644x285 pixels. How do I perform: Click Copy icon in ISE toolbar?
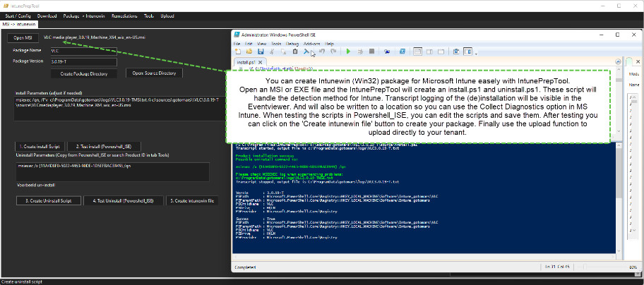tap(283, 51)
